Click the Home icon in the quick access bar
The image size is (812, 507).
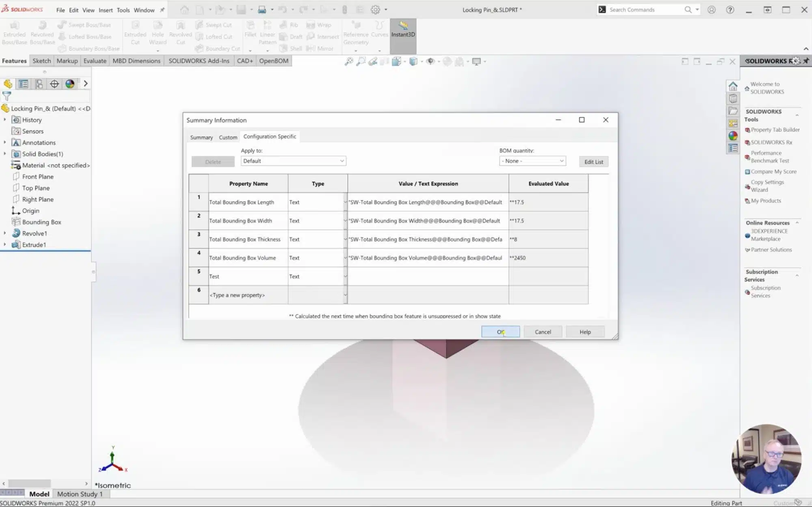[184, 10]
